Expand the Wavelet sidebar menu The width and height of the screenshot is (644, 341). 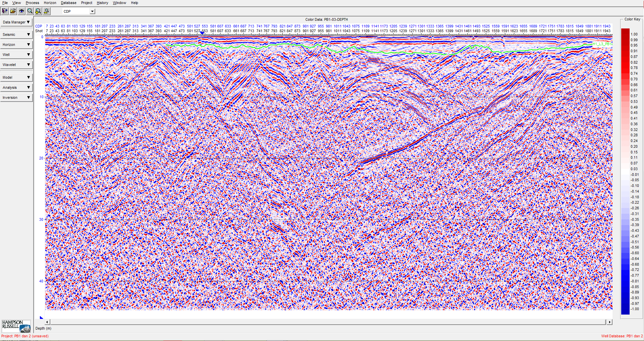[x=16, y=65]
